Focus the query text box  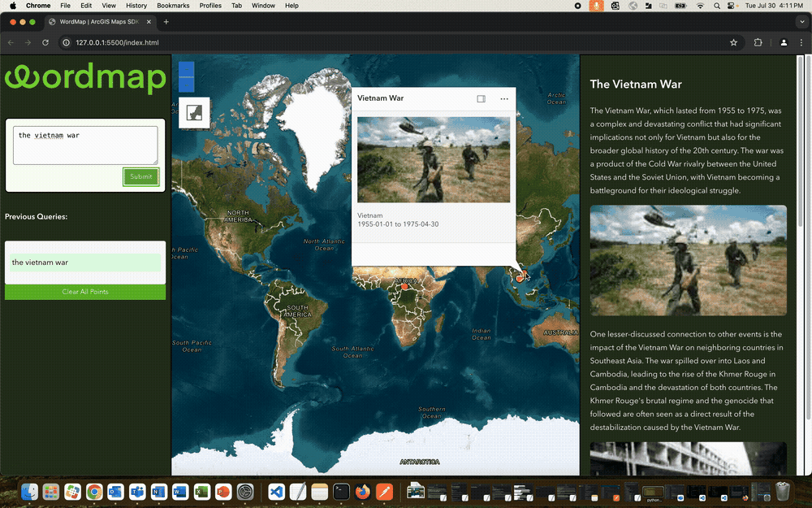point(85,145)
